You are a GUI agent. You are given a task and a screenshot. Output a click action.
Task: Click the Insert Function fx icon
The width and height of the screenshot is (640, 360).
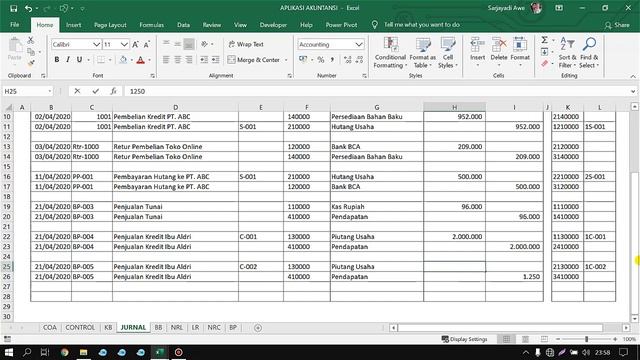113,91
